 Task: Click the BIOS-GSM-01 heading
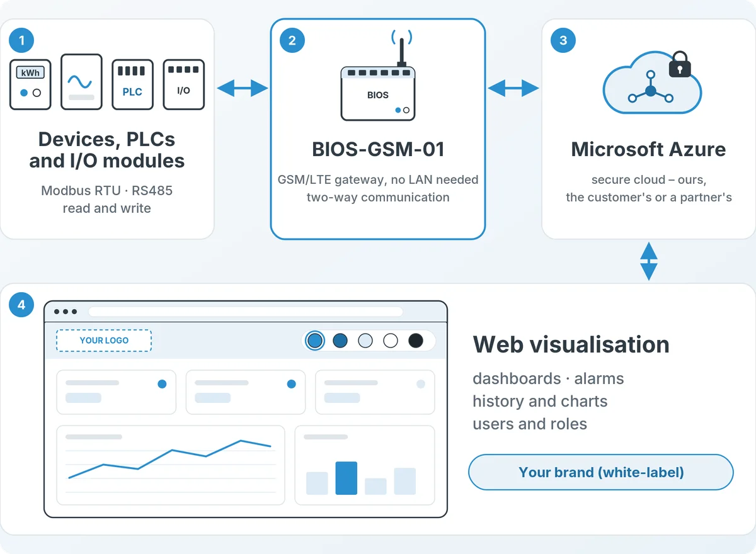(x=378, y=149)
